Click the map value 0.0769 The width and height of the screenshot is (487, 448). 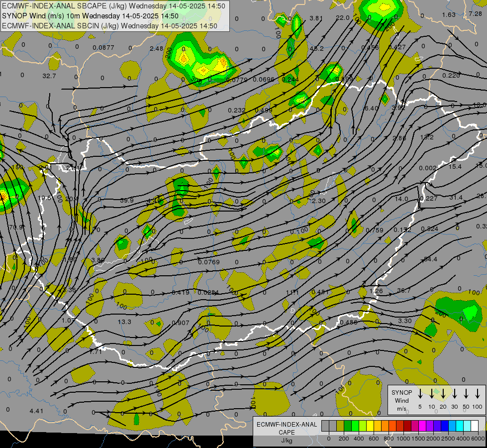pyautogui.click(x=209, y=262)
